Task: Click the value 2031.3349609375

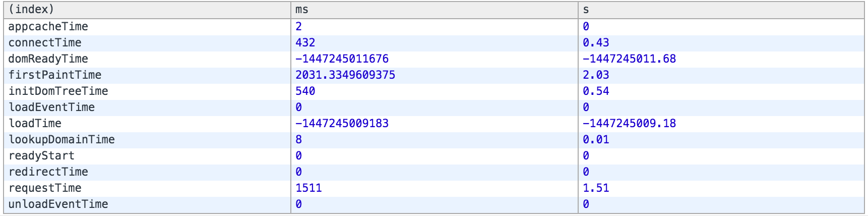Action: tap(345, 75)
